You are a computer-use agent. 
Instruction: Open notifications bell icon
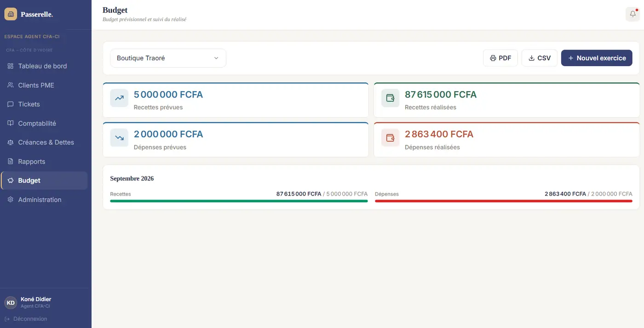coord(632,14)
